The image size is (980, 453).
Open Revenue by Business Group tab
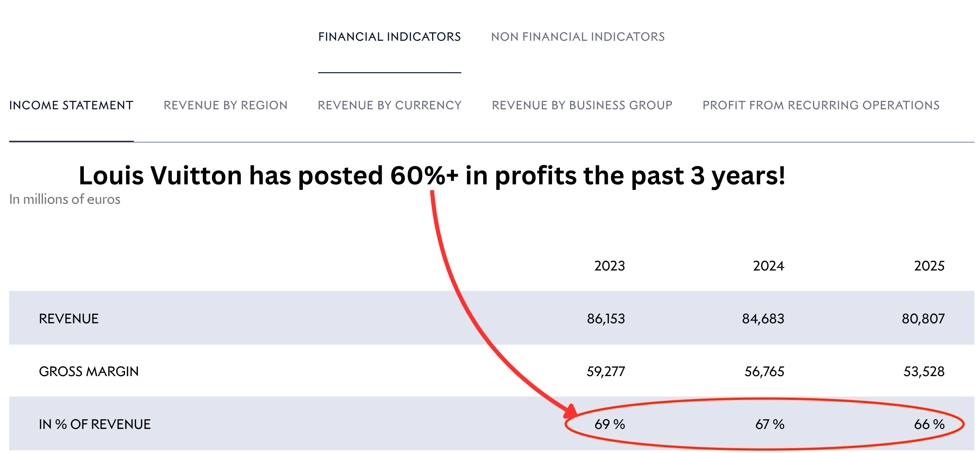pos(582,106)
